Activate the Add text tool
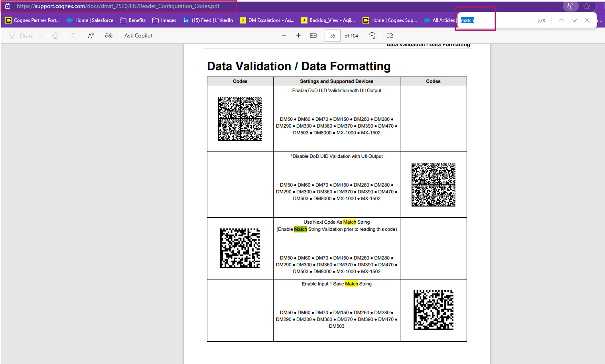605x364 pixels. point(73,35)
